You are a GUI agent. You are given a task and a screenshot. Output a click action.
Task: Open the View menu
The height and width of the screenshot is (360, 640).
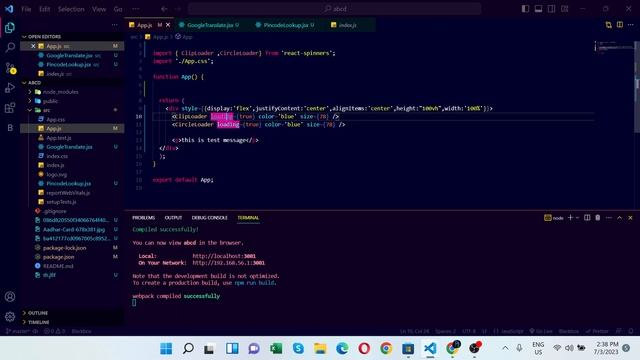coord(99,9)
